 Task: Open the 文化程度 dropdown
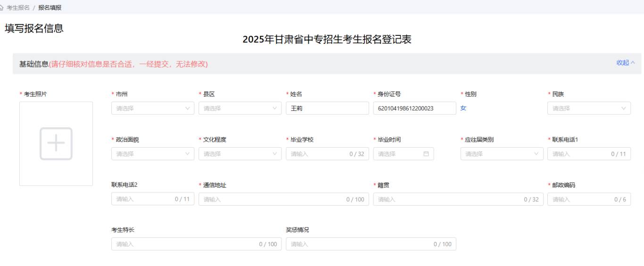tap(239, 154)
